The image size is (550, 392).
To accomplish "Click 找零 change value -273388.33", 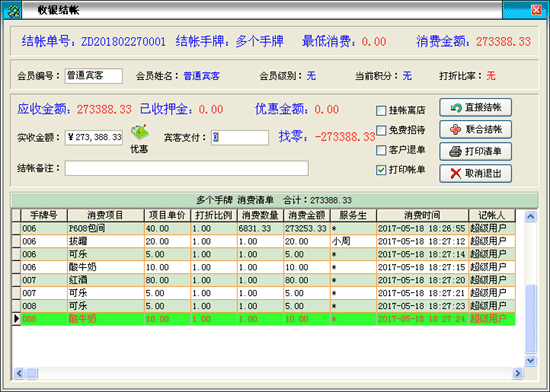I will pos(345,136).
